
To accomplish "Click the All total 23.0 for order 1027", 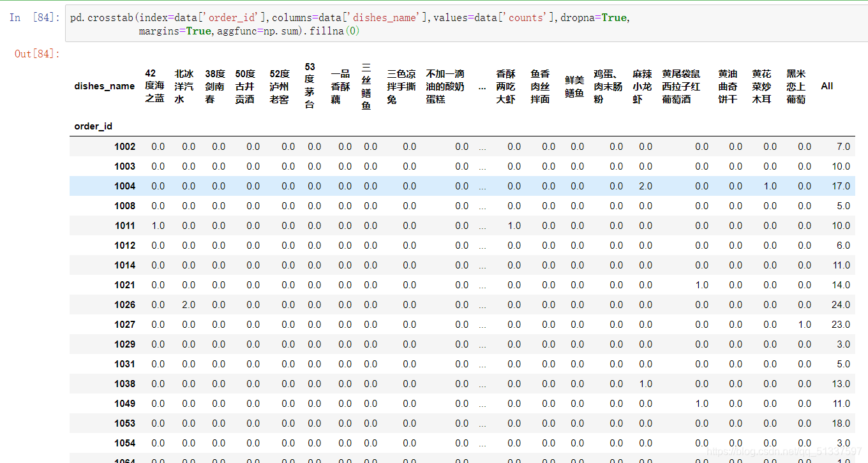I will click(841, 325).
